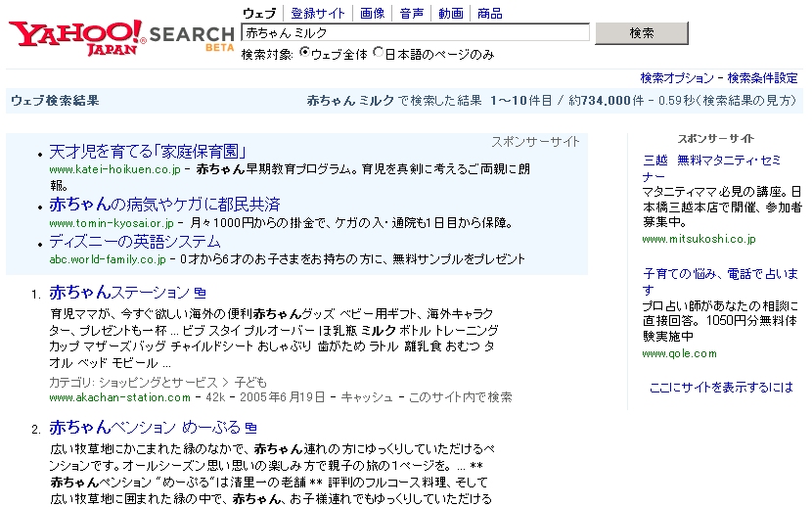Screen dimensions: 812x507
Task: Click the www.tomin-kyosai.or.jp URL text
Action: tap(112, 223)
